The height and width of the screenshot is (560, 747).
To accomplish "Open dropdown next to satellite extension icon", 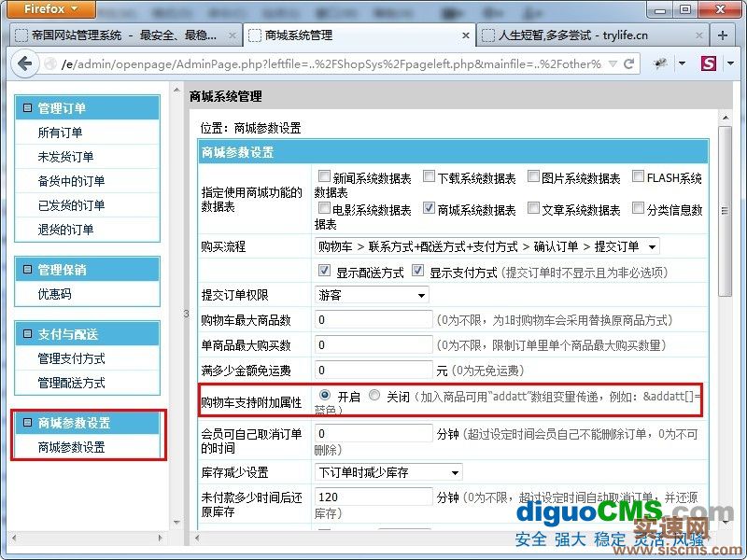I will coord(682,63).
